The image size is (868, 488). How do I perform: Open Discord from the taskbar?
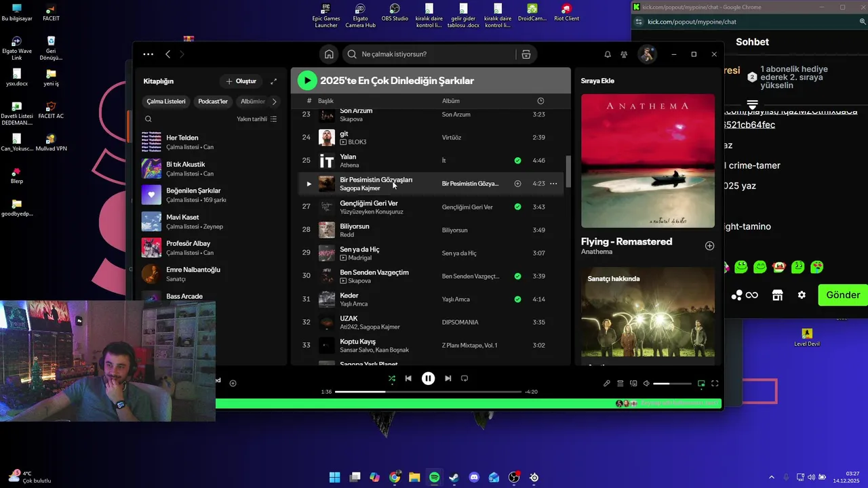[474, 477]
